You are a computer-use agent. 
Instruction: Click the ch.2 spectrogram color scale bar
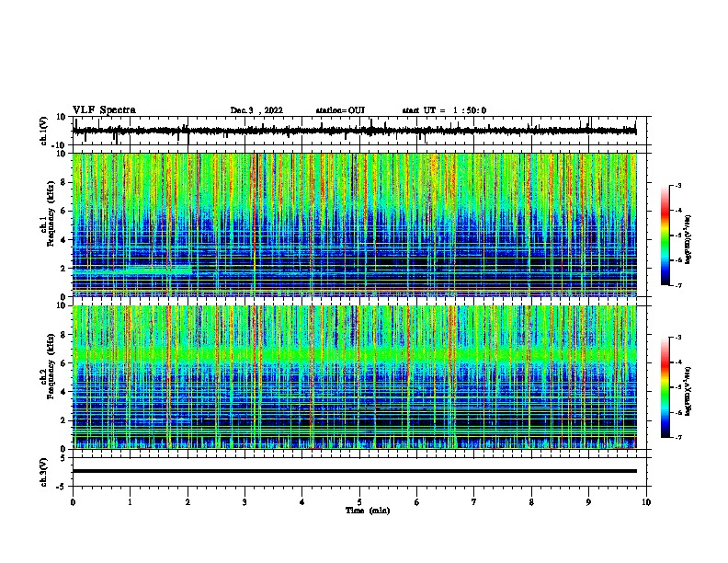(665, 387)
